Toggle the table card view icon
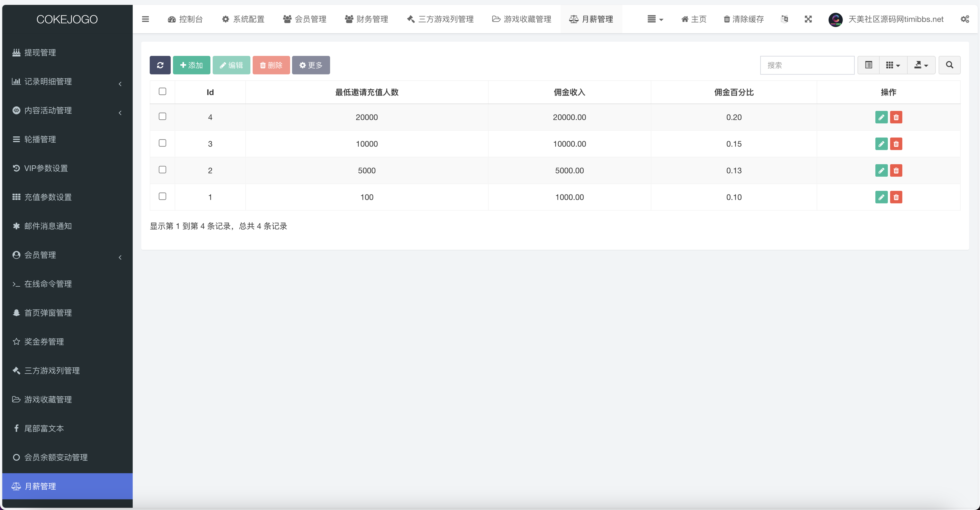This screenshot has height=510, width=980. 868,65
